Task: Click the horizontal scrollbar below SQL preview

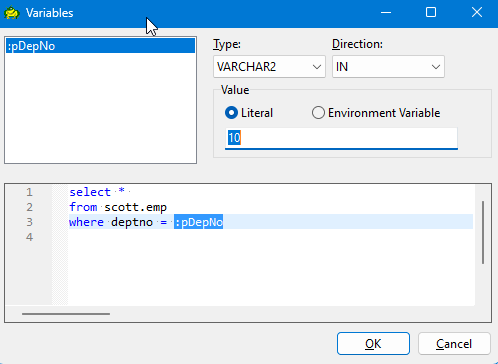Action: click(x=66, y=314)
